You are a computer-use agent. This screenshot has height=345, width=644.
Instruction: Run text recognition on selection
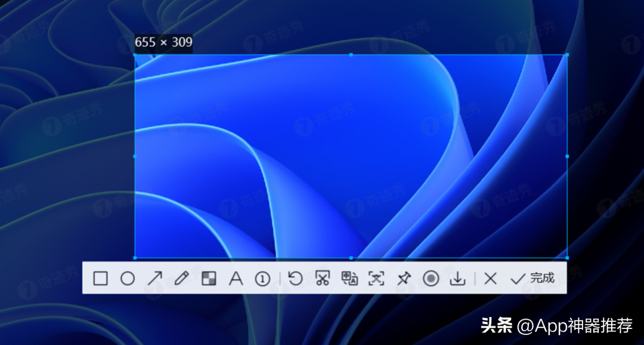click(376, 278)
